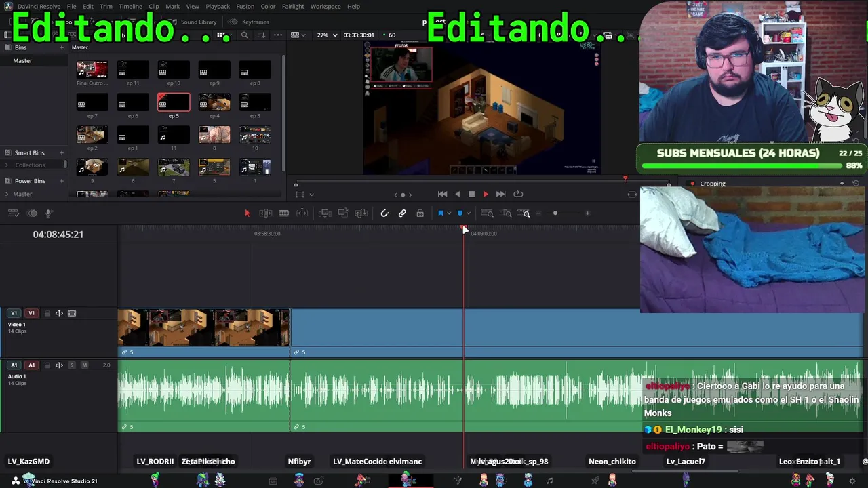This screenshot has width=868, height=488.
Task: Play the timeline forward
Action: [x=486, y=195]
